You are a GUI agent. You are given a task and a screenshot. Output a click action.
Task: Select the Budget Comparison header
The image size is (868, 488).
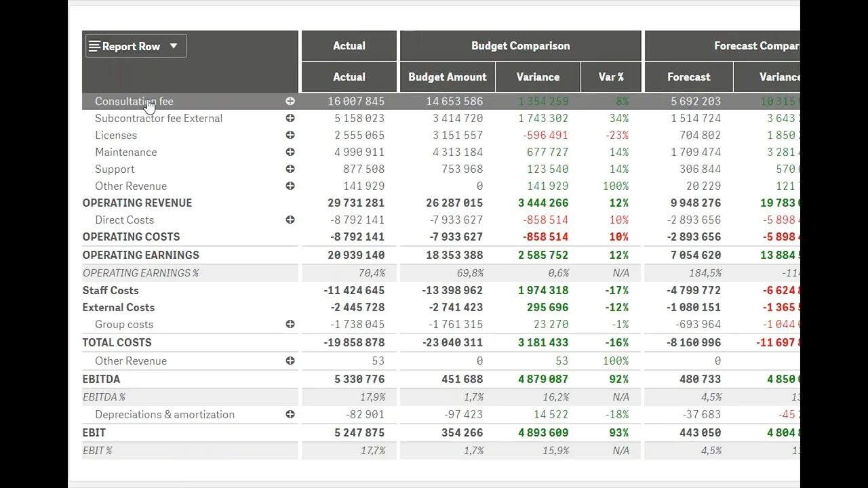[x=520, y=46]
